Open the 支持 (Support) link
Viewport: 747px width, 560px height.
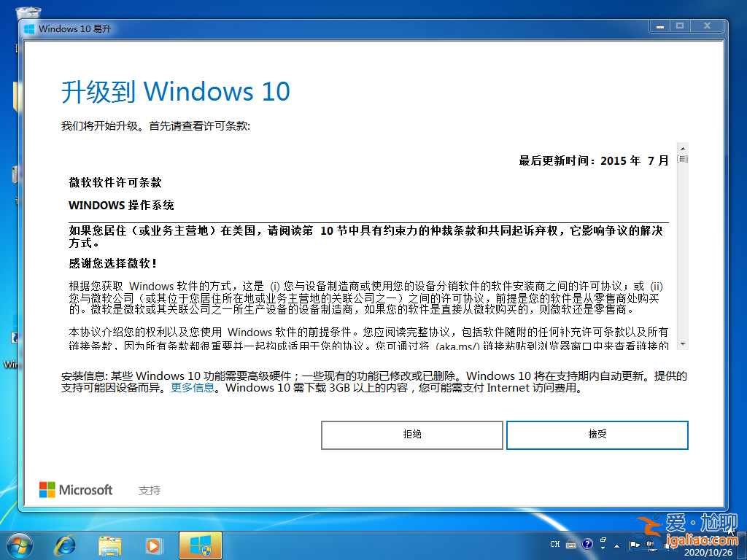coord(150,490)
